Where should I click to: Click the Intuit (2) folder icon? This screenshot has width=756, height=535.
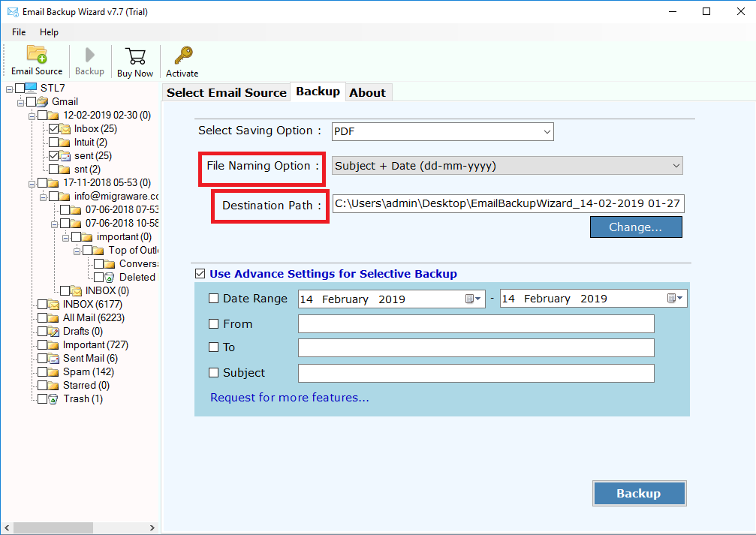(x=65, y=142)
